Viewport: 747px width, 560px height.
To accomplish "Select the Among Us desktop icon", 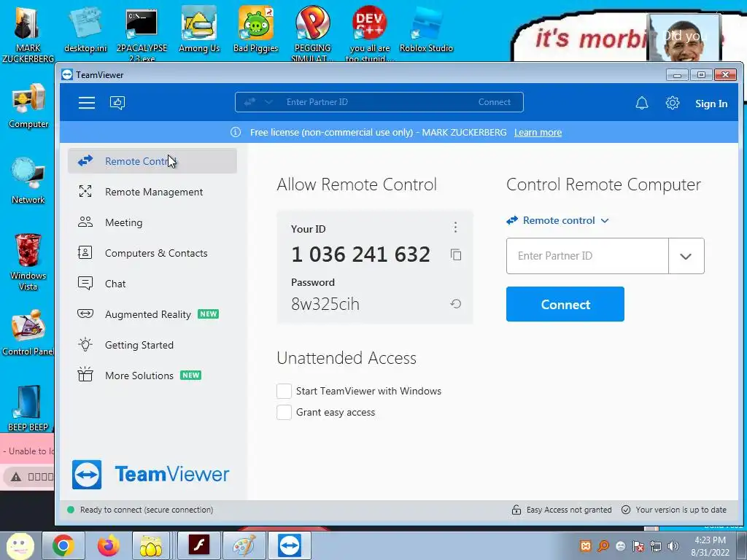I will (x=198, y=30).
